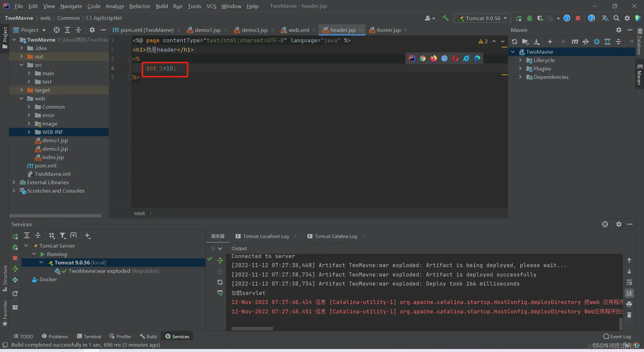Open the VCS menu
The height and width of the screenshot is (352, 644).
(x=211, y=6)
